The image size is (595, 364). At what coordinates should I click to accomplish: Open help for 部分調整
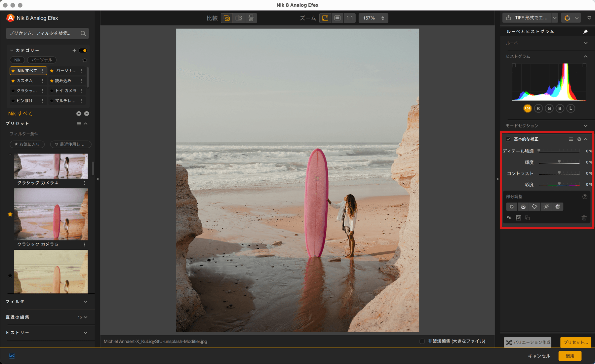585,197
